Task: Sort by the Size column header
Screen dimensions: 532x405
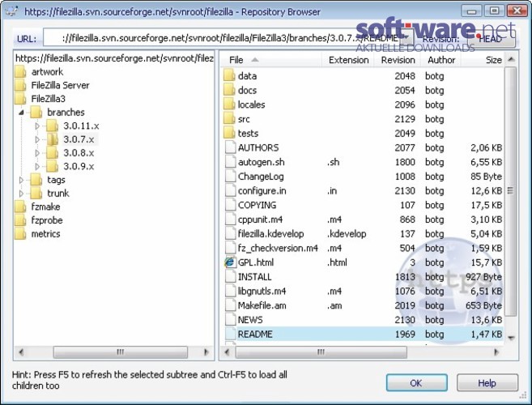Action: [483, 60]
